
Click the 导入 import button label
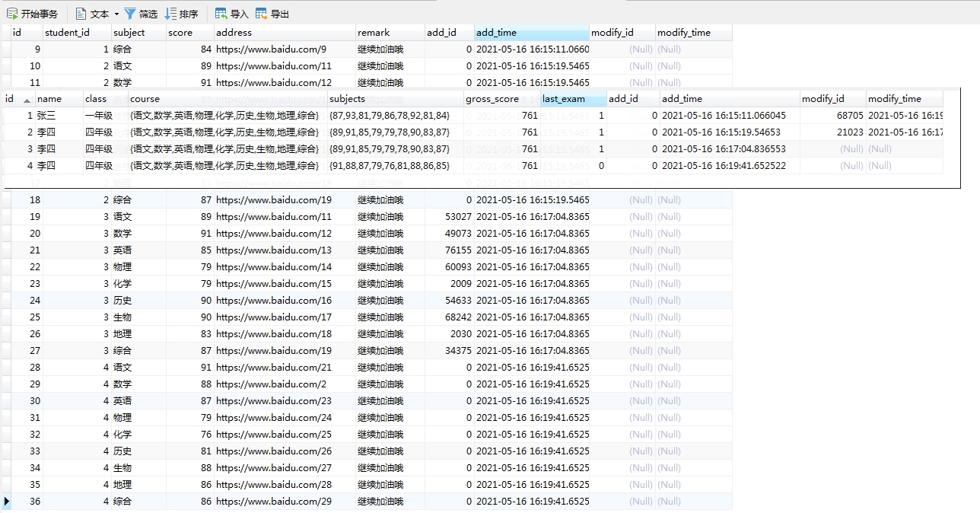[x=240, y=14]
